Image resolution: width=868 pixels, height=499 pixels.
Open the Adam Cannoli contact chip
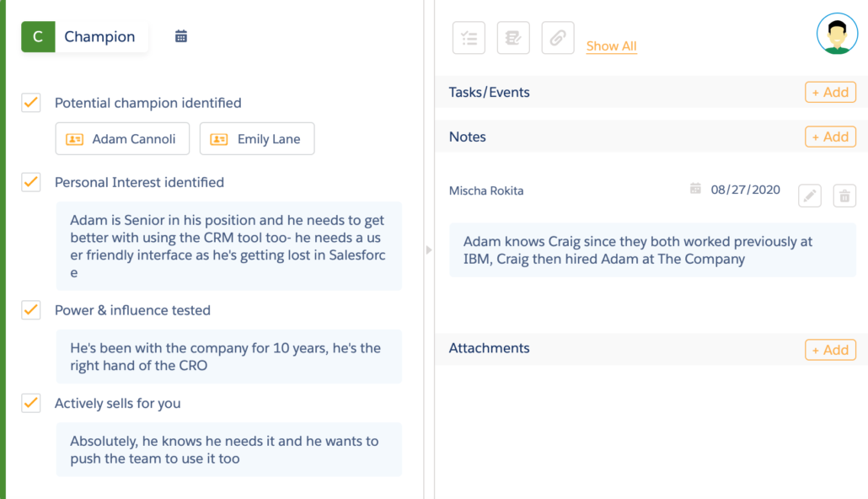coord(122,138)
